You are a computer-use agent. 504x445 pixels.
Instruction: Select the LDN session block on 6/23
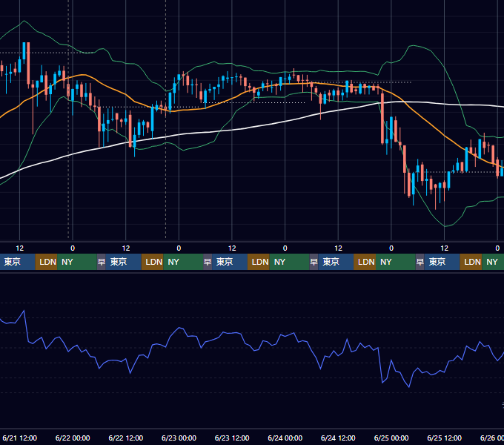[x=259, y=262]
